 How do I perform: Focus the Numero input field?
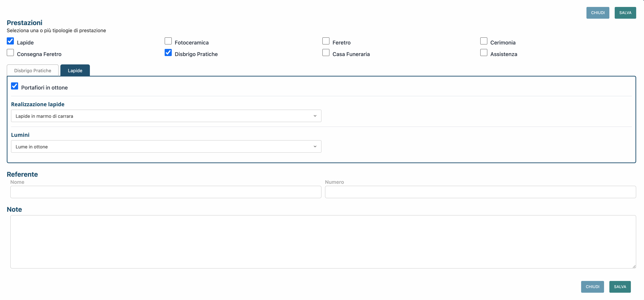(x=480, y=192)
